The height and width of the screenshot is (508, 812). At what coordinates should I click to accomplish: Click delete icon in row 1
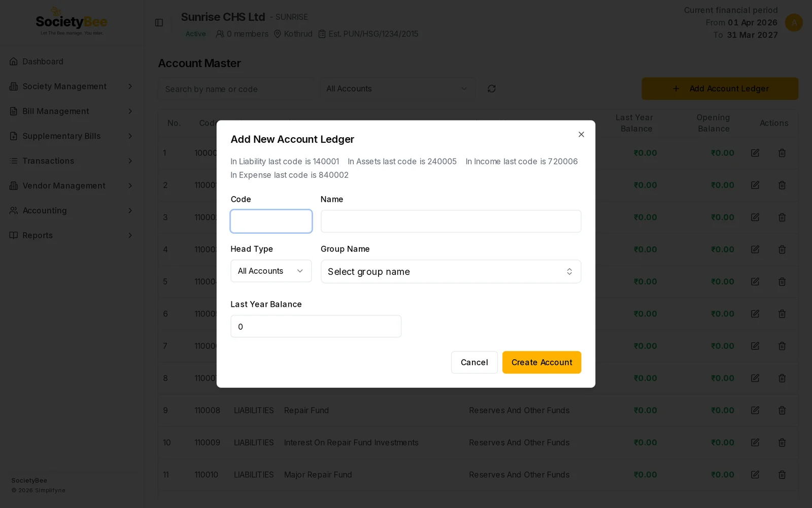click(x=782, y=153)
